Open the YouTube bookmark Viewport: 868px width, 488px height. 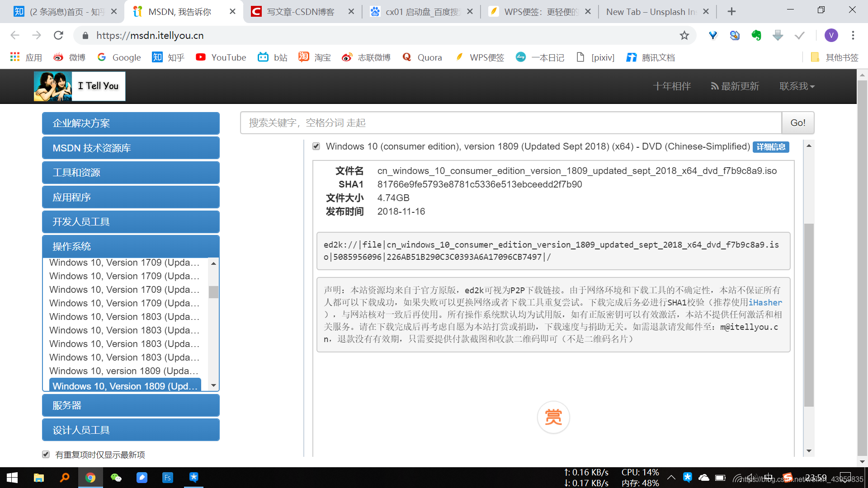(x=221, y=57)
